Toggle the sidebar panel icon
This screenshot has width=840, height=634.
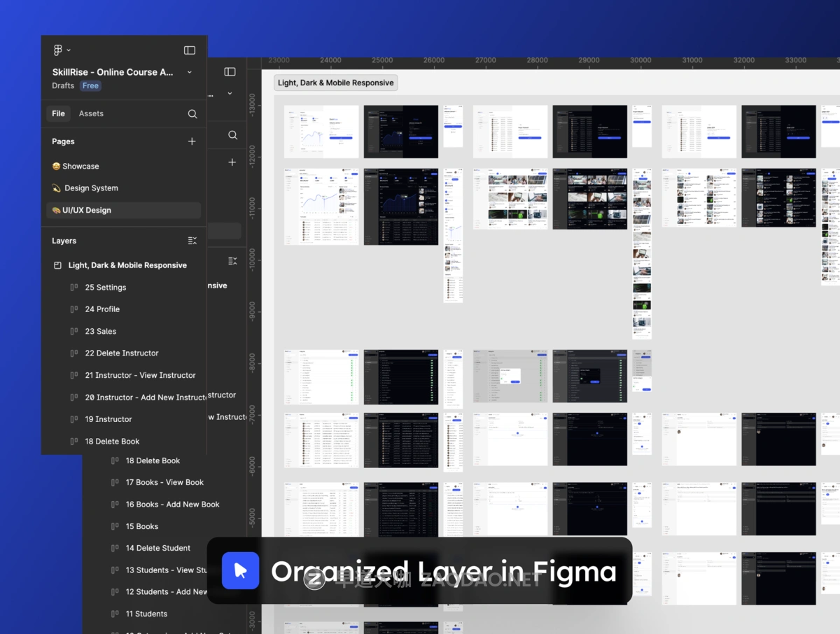point(190,50)
